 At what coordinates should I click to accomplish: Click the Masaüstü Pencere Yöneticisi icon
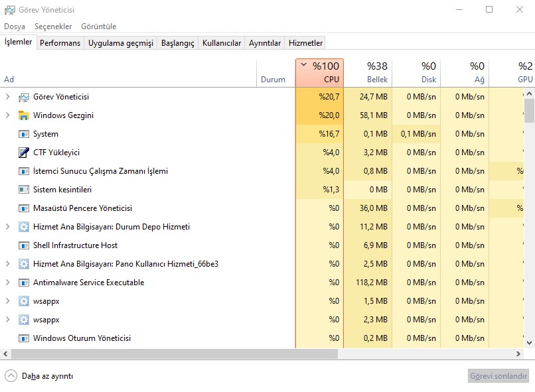23,208
